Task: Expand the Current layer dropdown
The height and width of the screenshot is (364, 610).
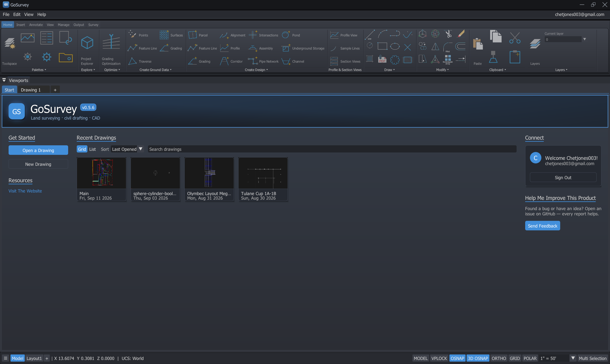Action: point(585,39)
